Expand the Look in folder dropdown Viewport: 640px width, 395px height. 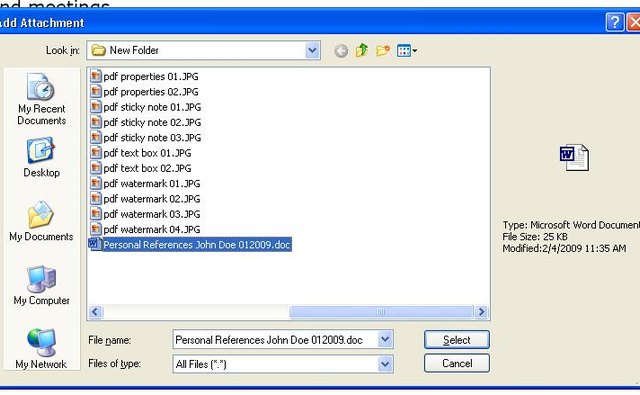pos(312,51)
